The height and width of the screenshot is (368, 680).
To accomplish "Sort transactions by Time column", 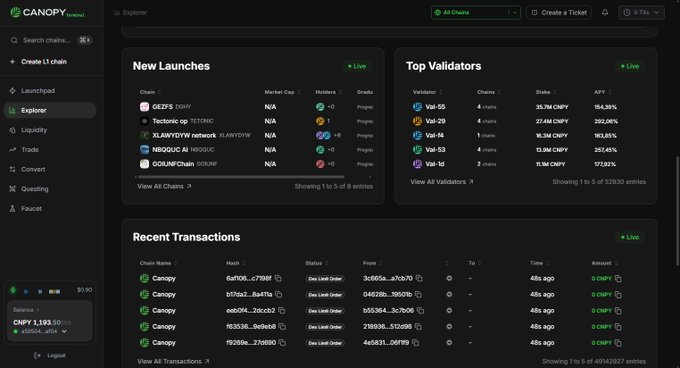I will 540,263.
